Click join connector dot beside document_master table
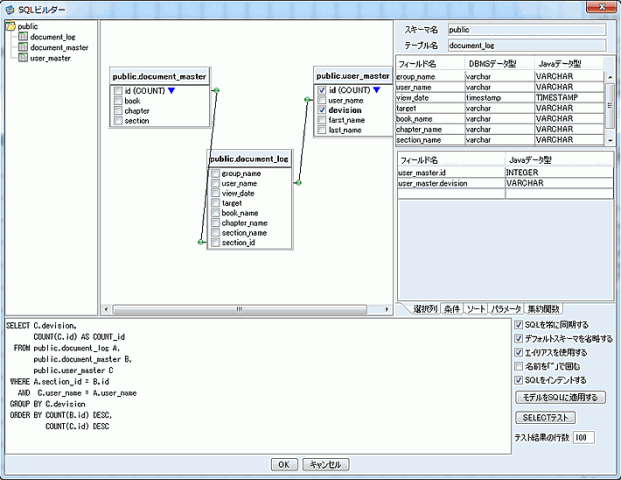 216,91
